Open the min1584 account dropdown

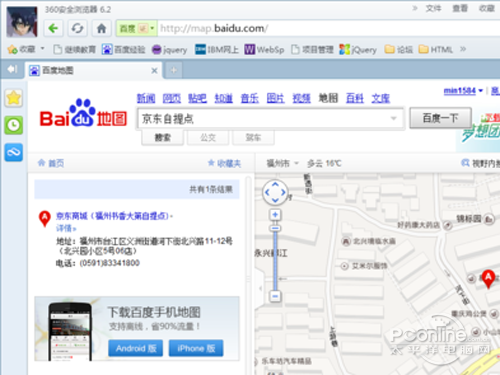463,91
